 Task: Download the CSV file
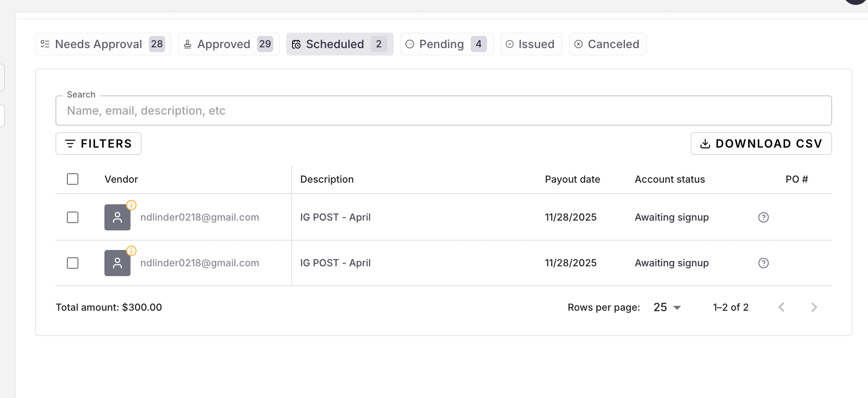coord(761,144)
